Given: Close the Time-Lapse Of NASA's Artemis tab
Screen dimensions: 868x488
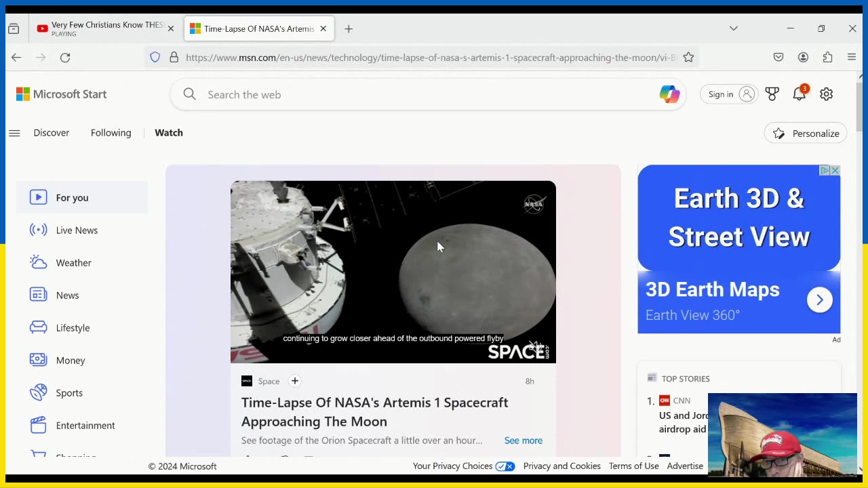Looking at the screenshot, I should click(323, 28).
